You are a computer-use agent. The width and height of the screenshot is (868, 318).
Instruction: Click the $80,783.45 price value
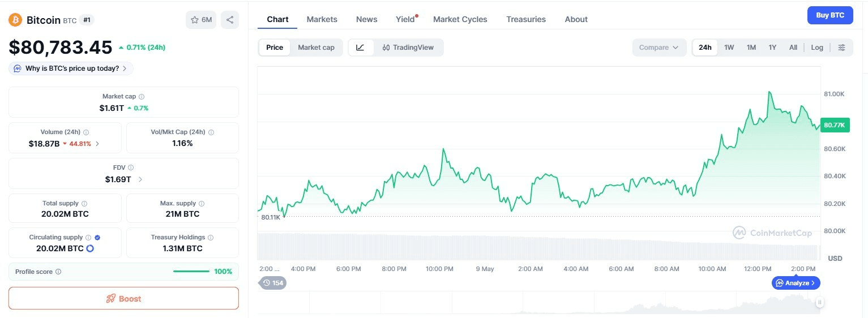point(61,47)
